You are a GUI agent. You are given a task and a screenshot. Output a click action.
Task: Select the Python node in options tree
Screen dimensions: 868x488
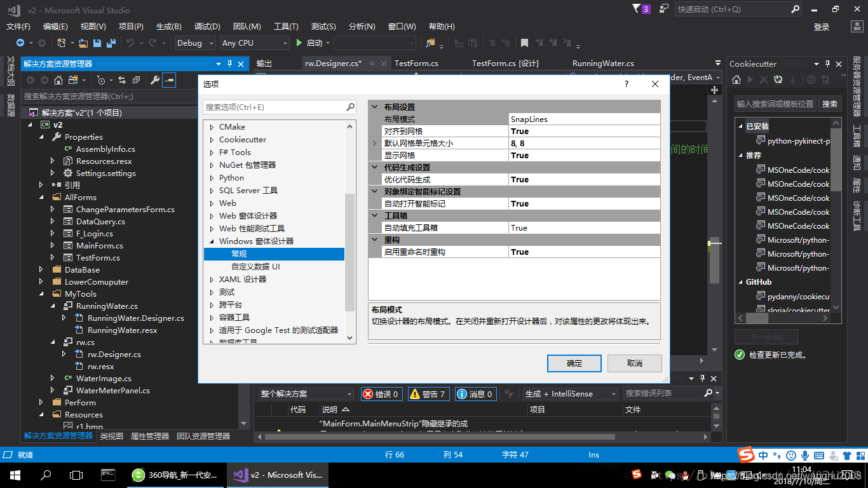(x=231, y=178)
